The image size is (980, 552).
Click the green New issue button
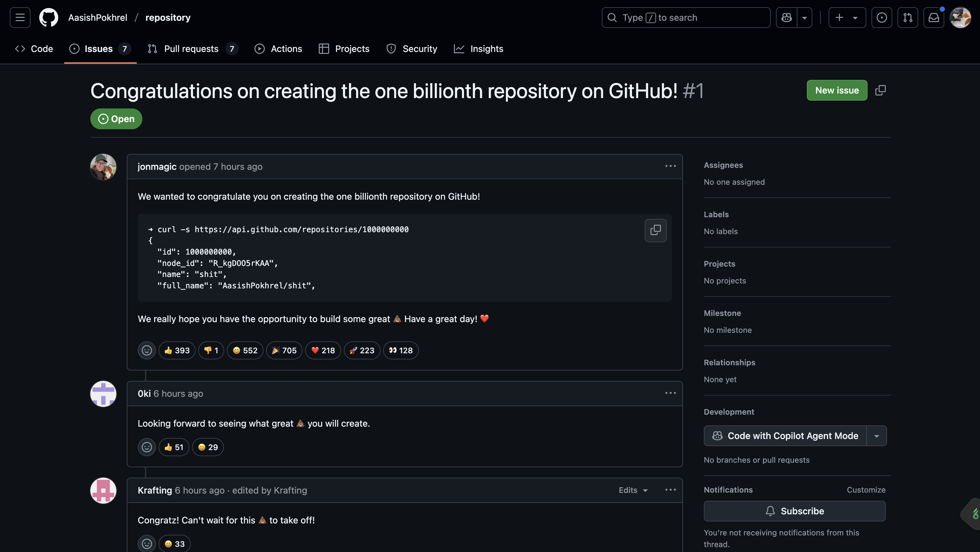(837, 91)
